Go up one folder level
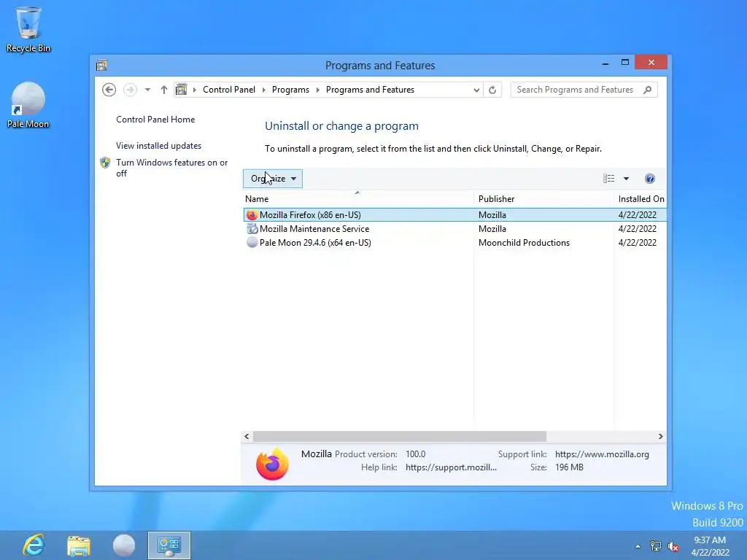This screenshot has width=747, height=560. click(x=164, y=90)
